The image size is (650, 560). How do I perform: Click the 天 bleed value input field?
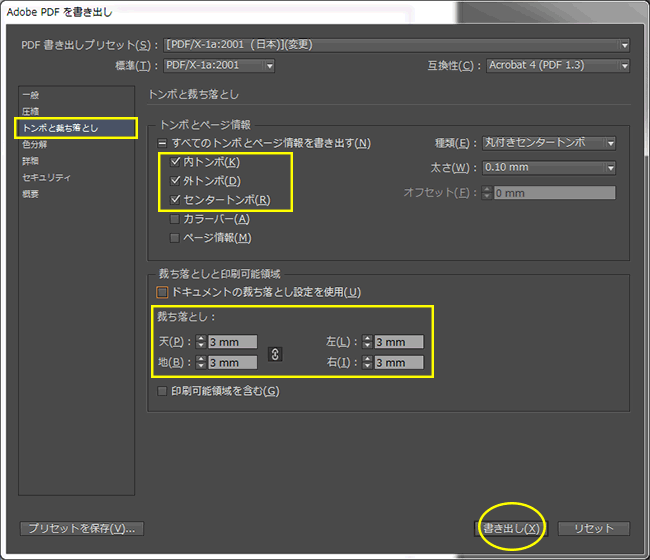[x=232, y=342]
